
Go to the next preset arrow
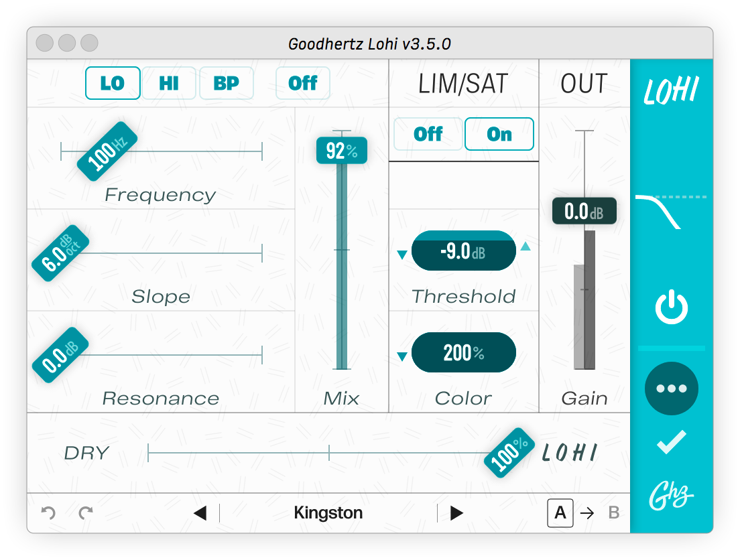[456, 513]
